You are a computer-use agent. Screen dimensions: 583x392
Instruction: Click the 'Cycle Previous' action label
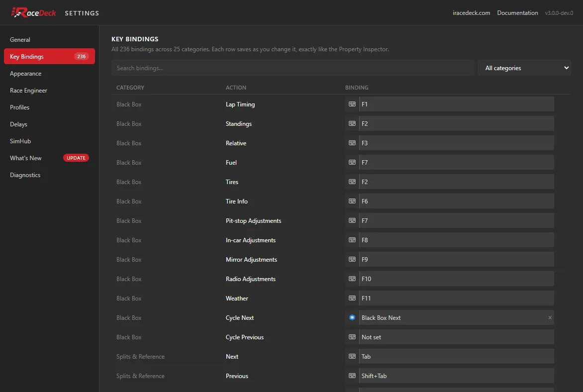245,337
